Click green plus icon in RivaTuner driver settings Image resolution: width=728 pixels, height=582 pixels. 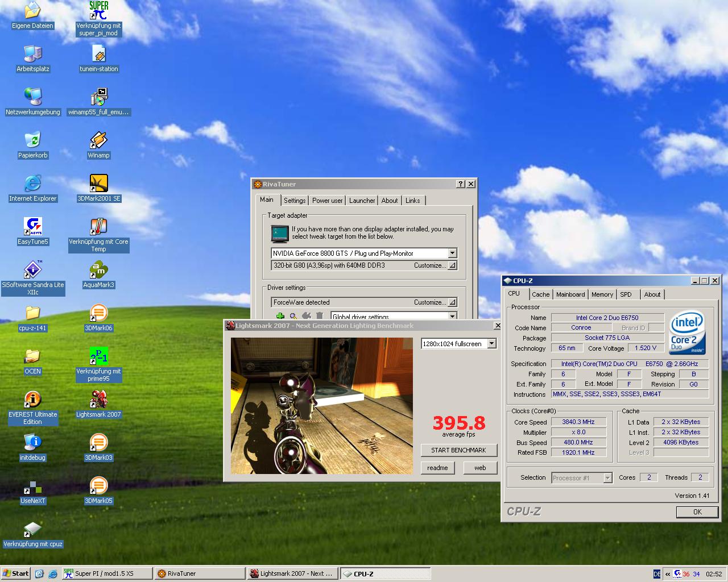[280, 316]
